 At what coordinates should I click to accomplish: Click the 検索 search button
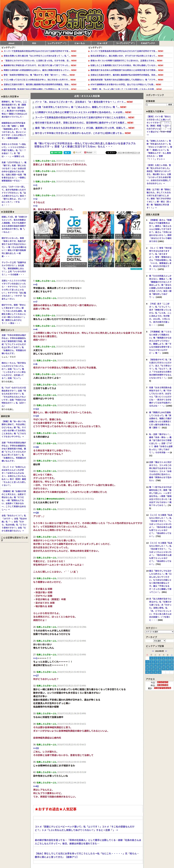(x=170, y=105)
